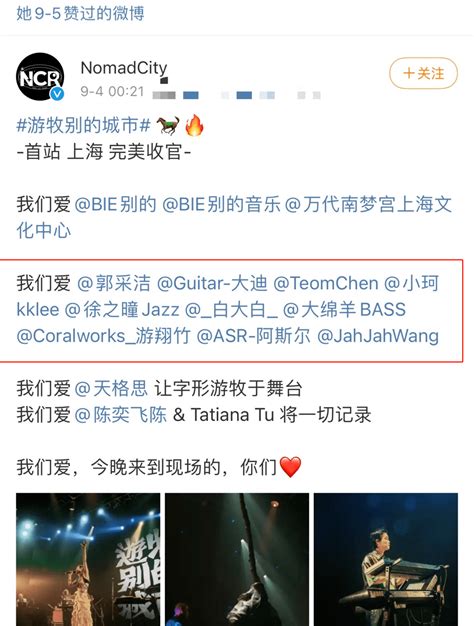This screenshot has height=626, width=474.
Task: Open the @Guitar-大迪 mention
Action: (212, 283)
